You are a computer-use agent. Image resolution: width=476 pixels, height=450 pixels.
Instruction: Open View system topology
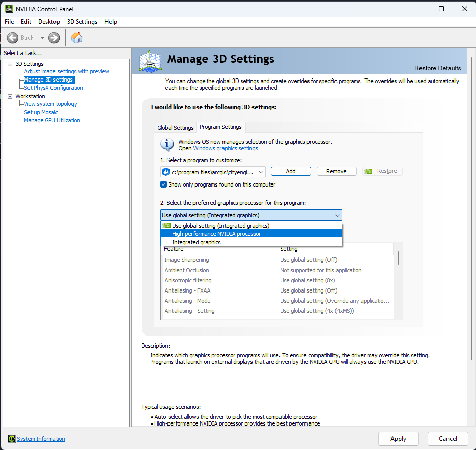click(50, 104)
